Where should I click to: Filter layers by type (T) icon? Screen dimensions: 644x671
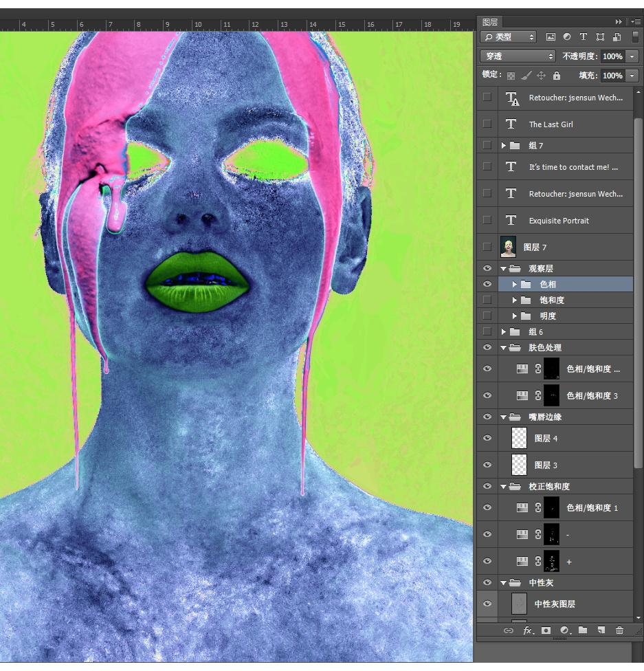pyautogui.click(x=584, y=37)
